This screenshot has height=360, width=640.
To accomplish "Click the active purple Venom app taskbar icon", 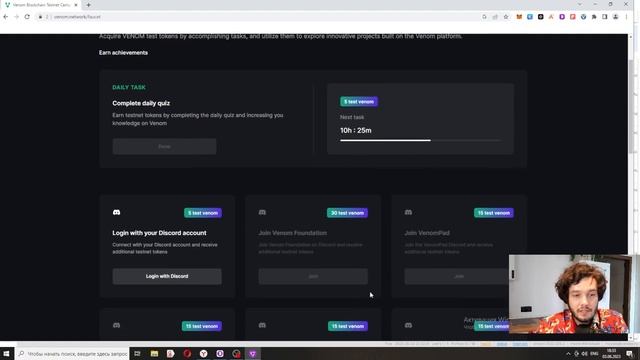I will (253, 353).
